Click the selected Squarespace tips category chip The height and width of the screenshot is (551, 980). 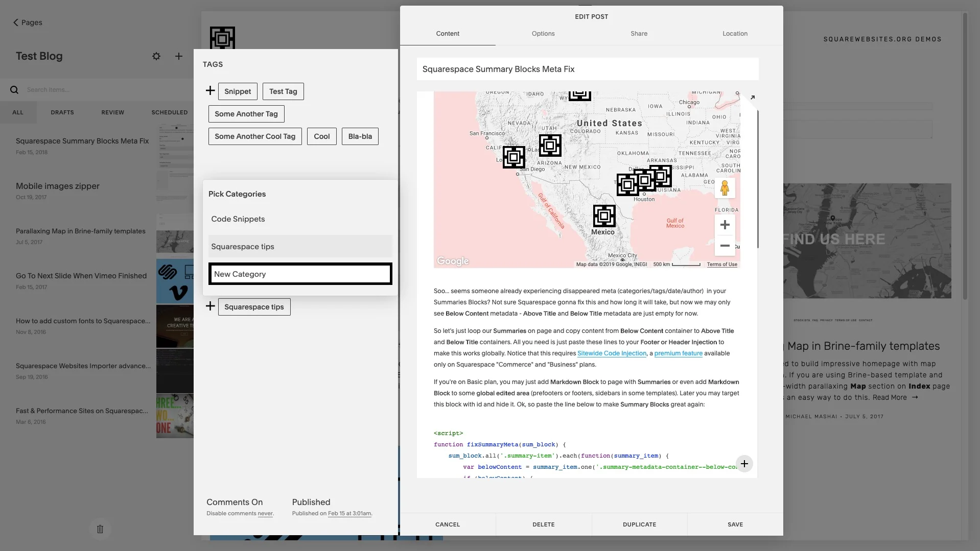click(254, 307)
